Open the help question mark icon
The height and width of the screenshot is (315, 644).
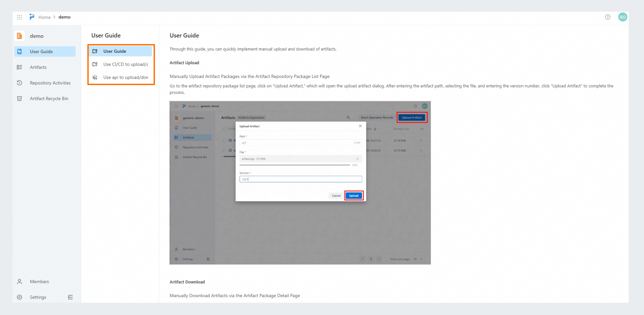[x=608, y=17]
